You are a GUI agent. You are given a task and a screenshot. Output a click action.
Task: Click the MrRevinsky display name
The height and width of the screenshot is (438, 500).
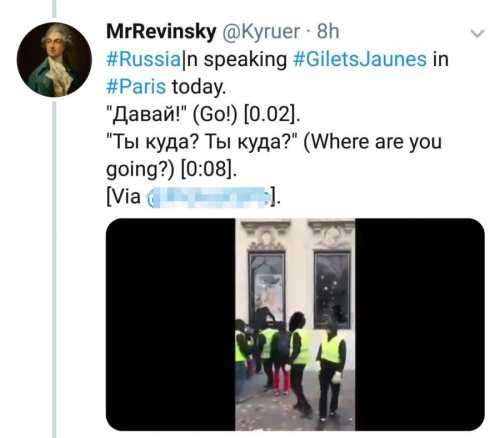pyautogui.click(x=161, y=32)
